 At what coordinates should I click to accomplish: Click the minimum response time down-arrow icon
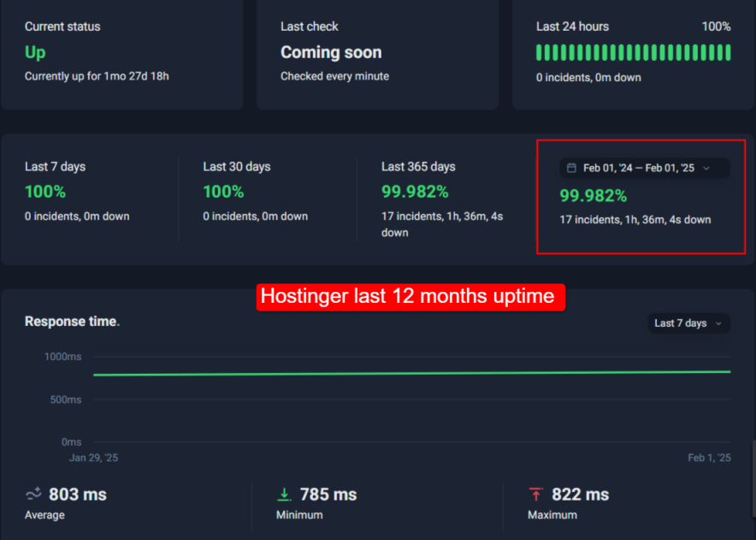[284, 494]
